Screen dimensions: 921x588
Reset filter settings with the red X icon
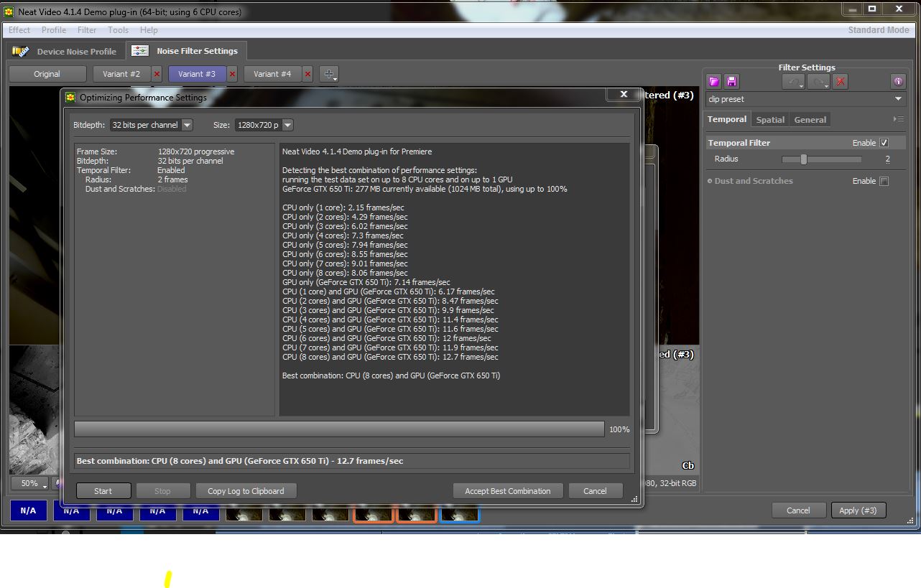tap(841, 82)
